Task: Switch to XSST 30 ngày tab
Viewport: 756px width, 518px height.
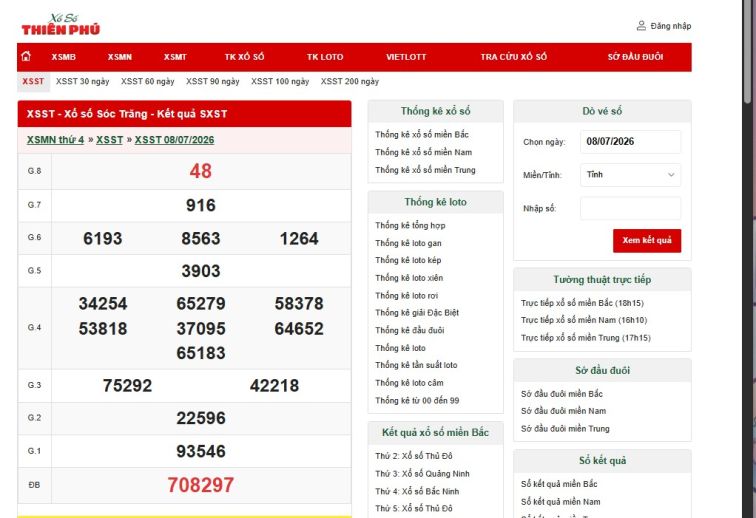Action: coord(82,82)
